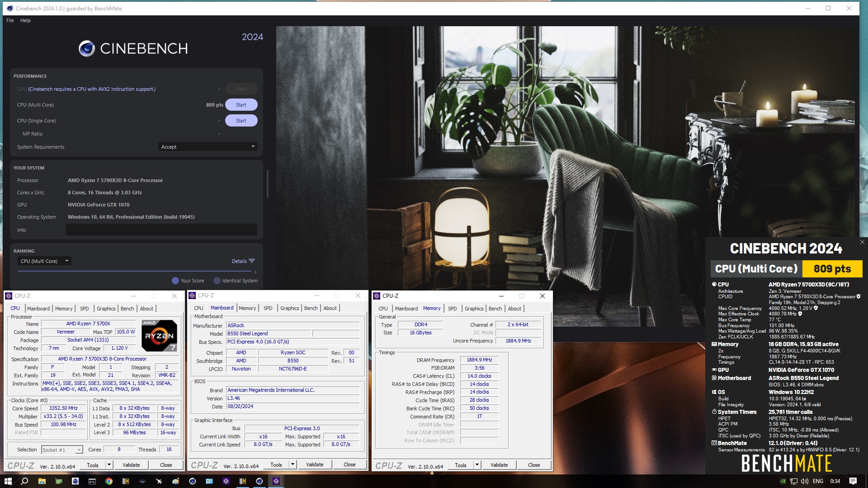Click Tools button in right CPU-Z
This screenshot has width=868, height=488.
pyautogui.click(x=461, y=465)
